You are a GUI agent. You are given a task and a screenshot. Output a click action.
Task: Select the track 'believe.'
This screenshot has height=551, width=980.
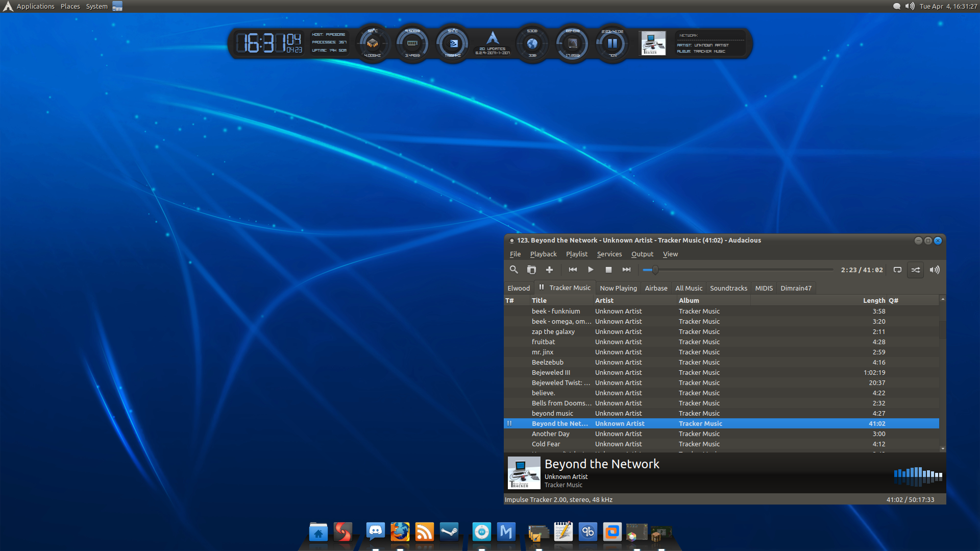click(721, 393)
